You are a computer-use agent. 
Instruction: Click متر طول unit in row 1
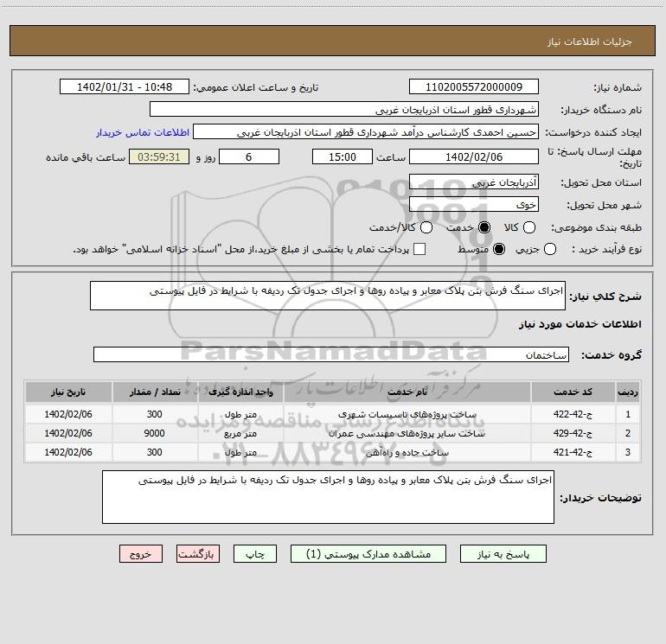(240, 414)
